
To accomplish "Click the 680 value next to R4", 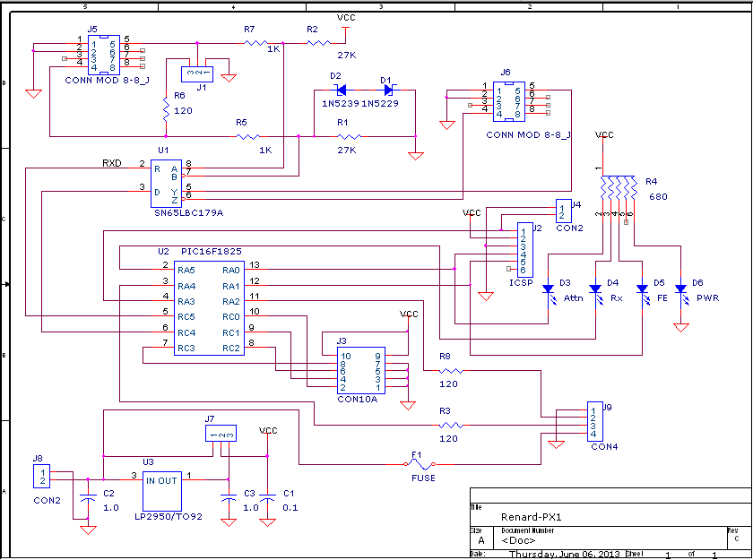I will coord(658,197).
